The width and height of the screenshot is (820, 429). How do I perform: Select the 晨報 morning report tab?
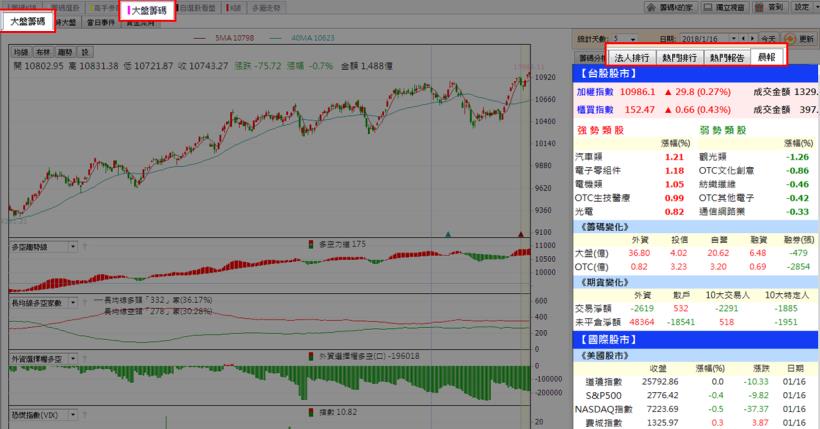point(767,57)
